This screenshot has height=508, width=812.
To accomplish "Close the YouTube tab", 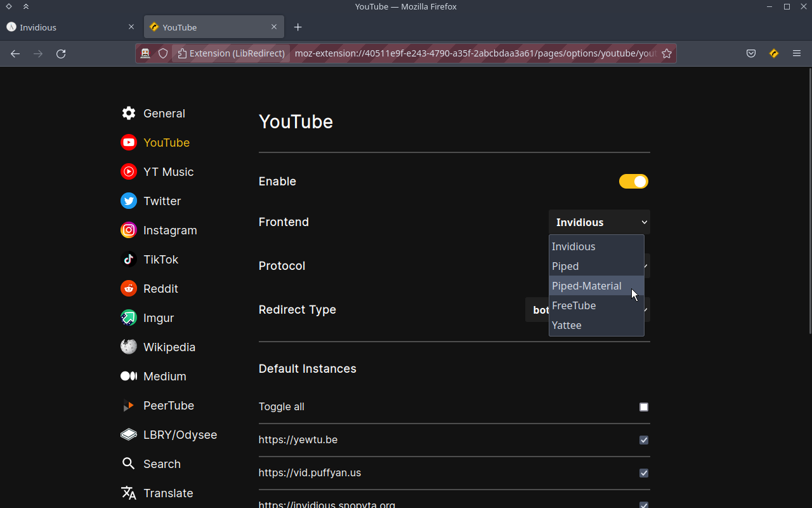I will (274, 27).
